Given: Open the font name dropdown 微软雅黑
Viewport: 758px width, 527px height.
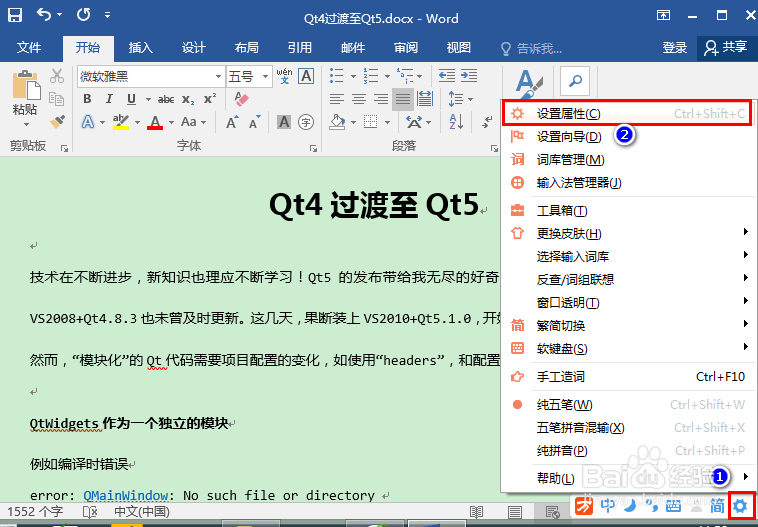Looking at the screenshot, I should coord(218,76).
